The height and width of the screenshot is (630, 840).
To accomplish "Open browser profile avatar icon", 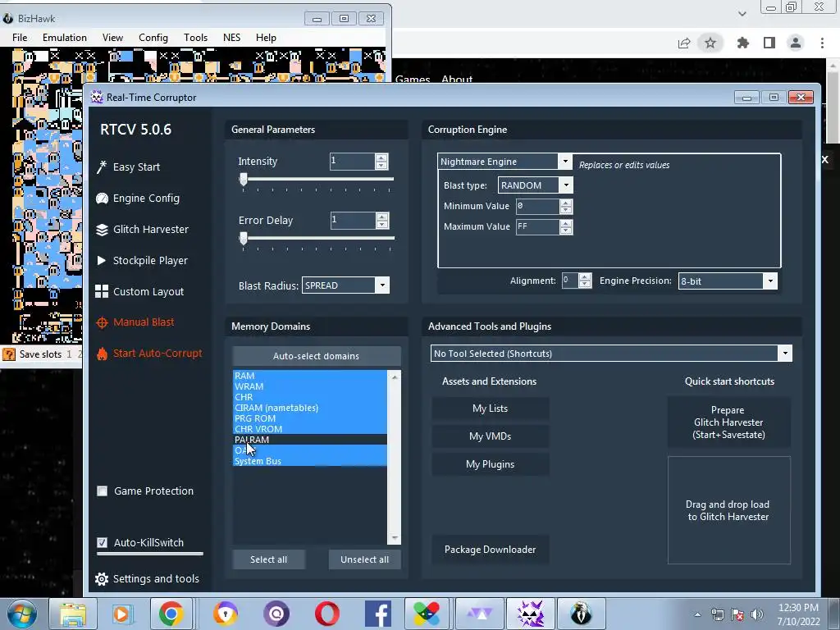I will pos(796,43).
